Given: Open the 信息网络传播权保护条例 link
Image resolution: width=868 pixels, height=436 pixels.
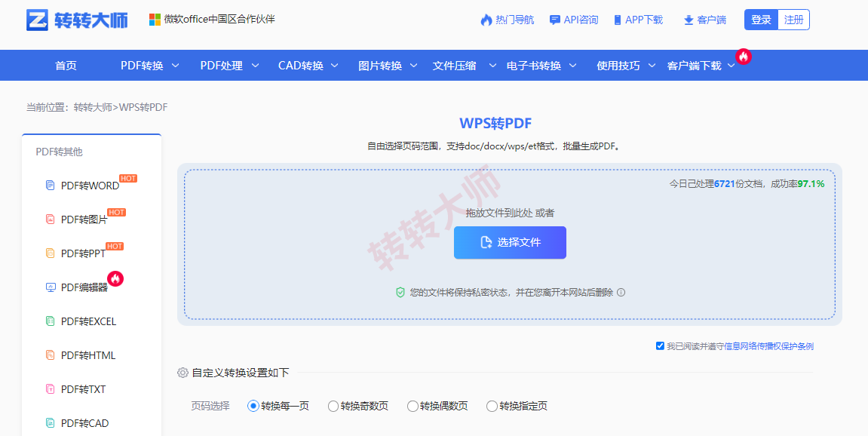Looking at the screenshot, I should pyautogui.click(x=769, y=346).
